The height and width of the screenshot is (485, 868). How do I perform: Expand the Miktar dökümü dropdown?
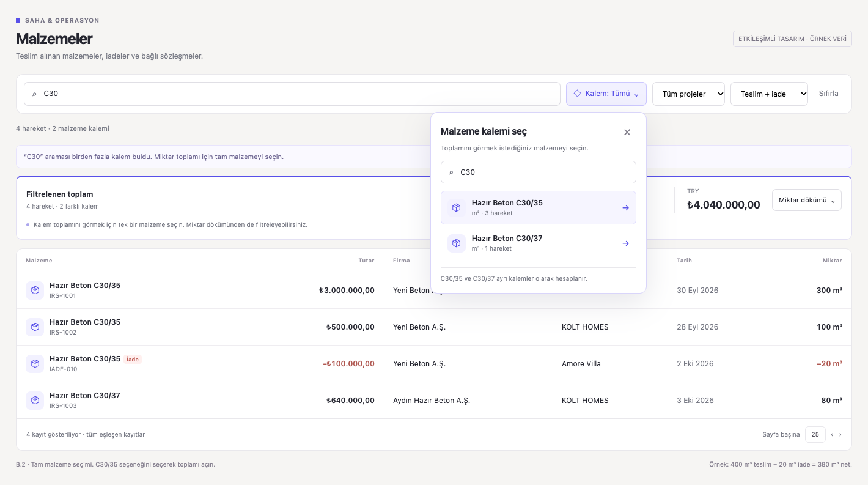pos(806,200)
